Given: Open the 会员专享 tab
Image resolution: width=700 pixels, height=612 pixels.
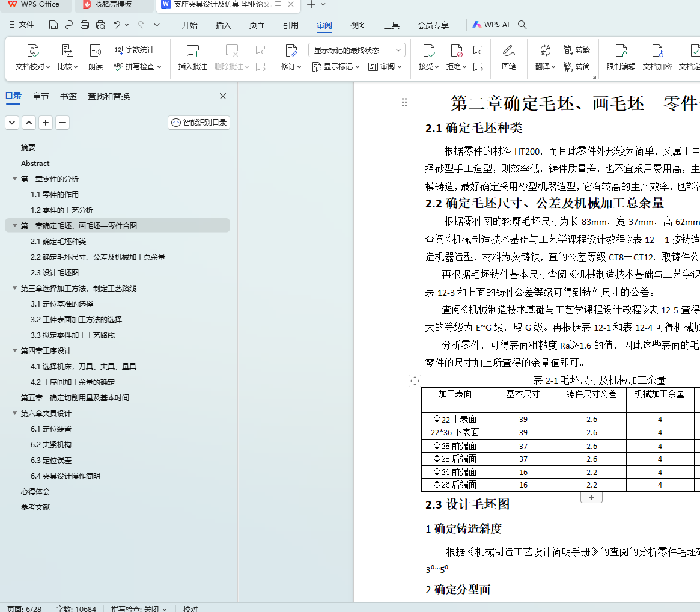Looking at the screenshot, I should point(433,25).
